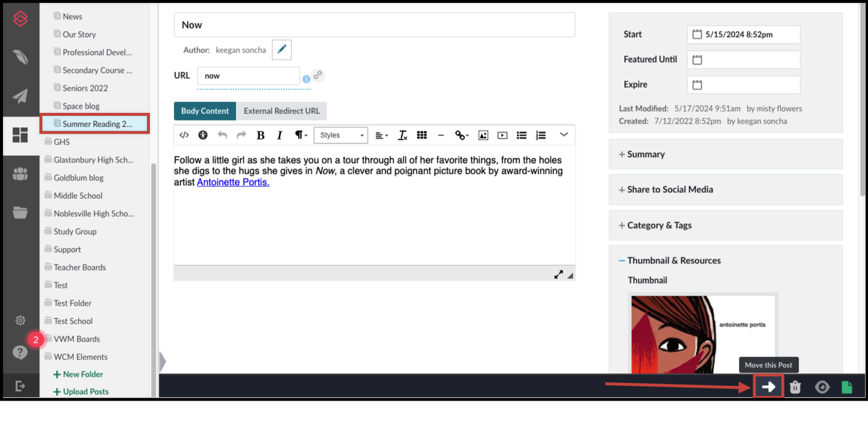Expand more editor toolbar options
The width and height of the screenshot is (868, 427).
pyautogui.click(x=564, y=135)
